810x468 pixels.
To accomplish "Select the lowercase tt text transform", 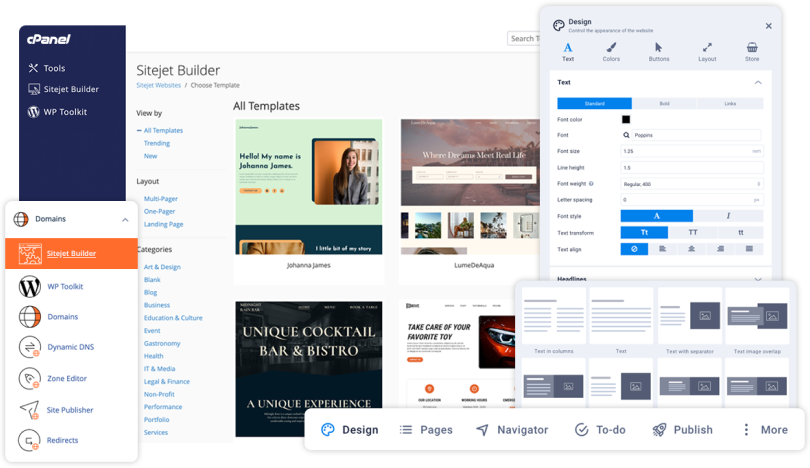I will click(x=739, y=232).
